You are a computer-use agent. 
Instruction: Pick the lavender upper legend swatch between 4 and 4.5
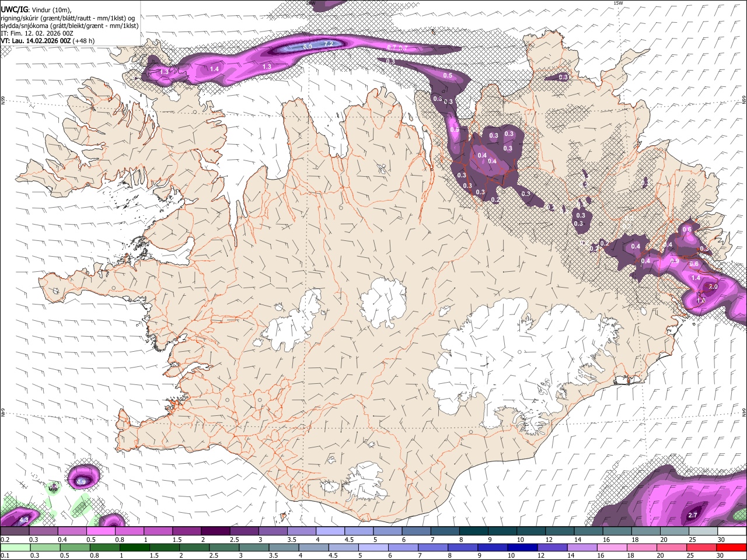(330, 531)
